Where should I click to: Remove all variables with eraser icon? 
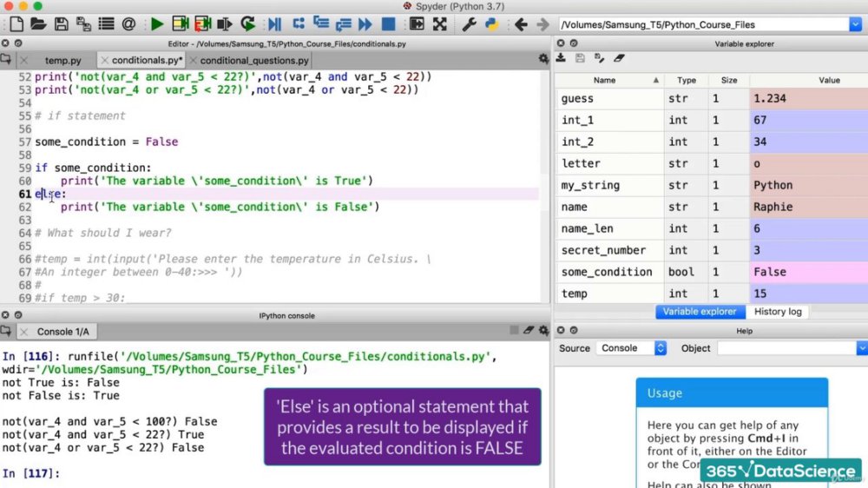(x=619, y=57)
